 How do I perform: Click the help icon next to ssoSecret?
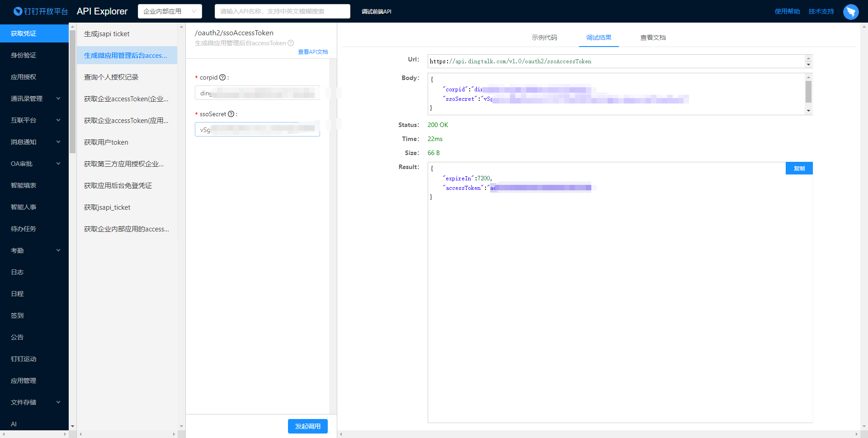point(231,114)
